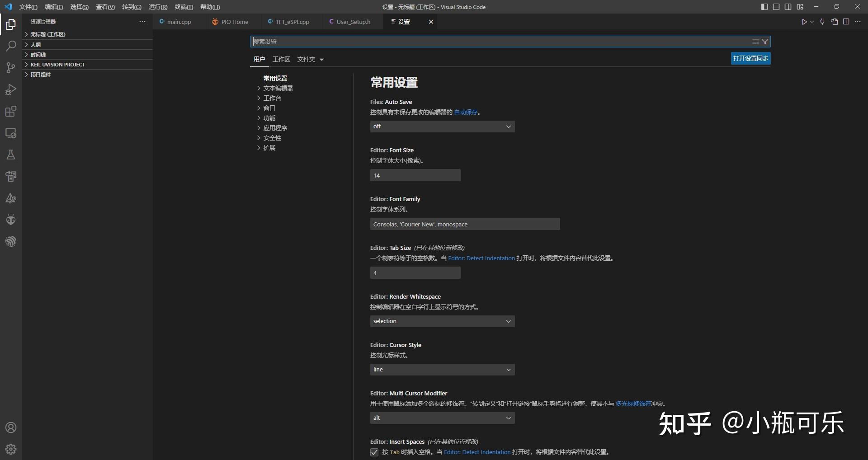This screenshot has height=460, width=868.
Task: Click the filter settings funnel icon
Action: (x=765, y=42)
